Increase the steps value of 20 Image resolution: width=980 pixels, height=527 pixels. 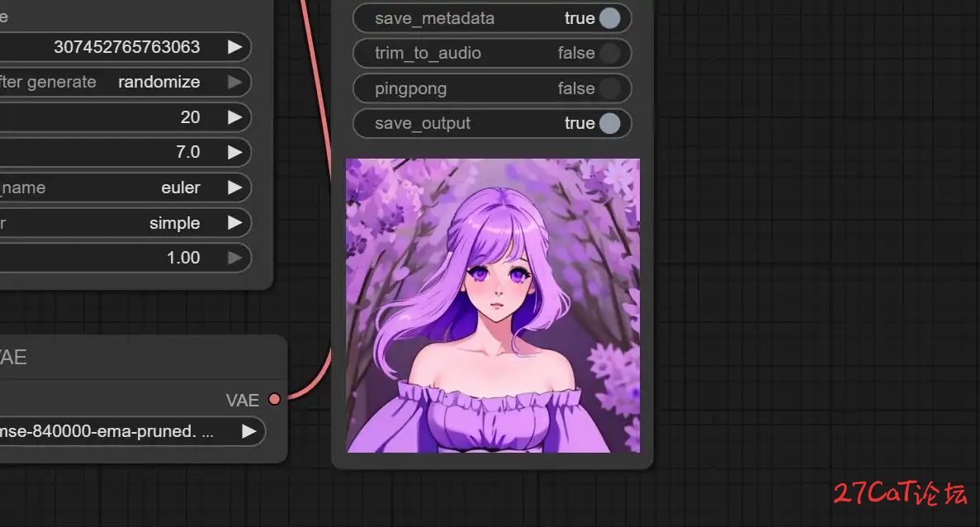click(x=235, y=117)
